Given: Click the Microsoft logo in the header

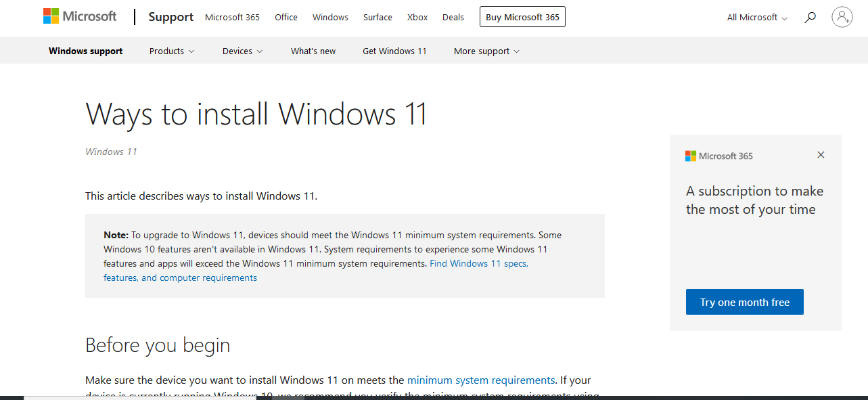Looking at the screenshot, I should (80, 16).
